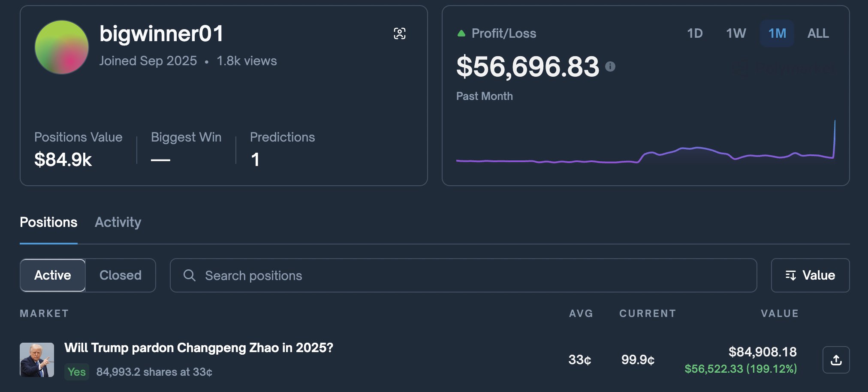Image resolution: width=868 pixels, height=392 pixels.
Task: Click the info icon next to $56,696.83
Action: [610, 66]
